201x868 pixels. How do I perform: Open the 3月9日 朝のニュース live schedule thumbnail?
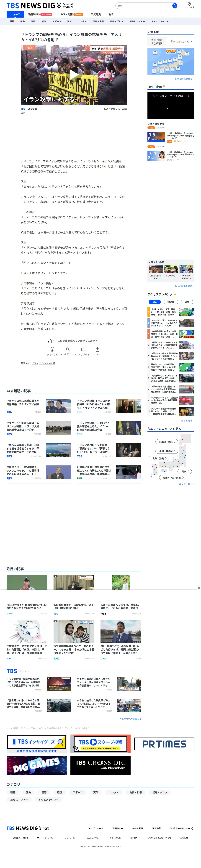coord(156,155)
